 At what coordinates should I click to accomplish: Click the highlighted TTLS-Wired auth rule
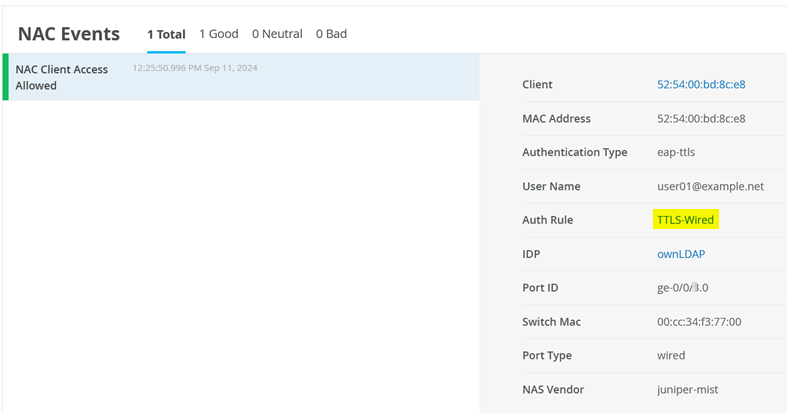tap(686, 220)
